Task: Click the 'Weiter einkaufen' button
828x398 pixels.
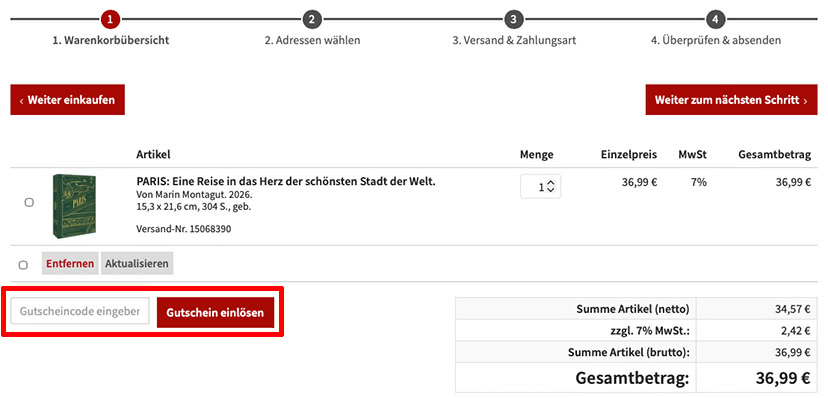Action: click(68, 99)
